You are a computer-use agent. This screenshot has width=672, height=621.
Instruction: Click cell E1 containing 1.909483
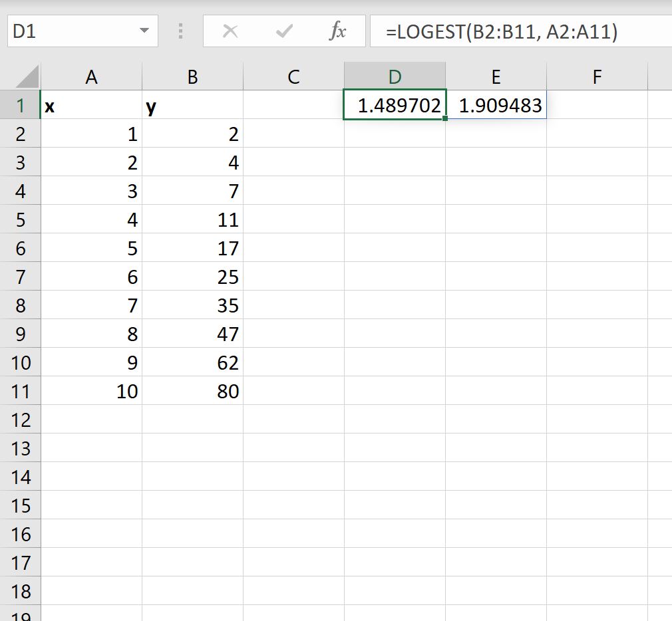pos(496,105)
